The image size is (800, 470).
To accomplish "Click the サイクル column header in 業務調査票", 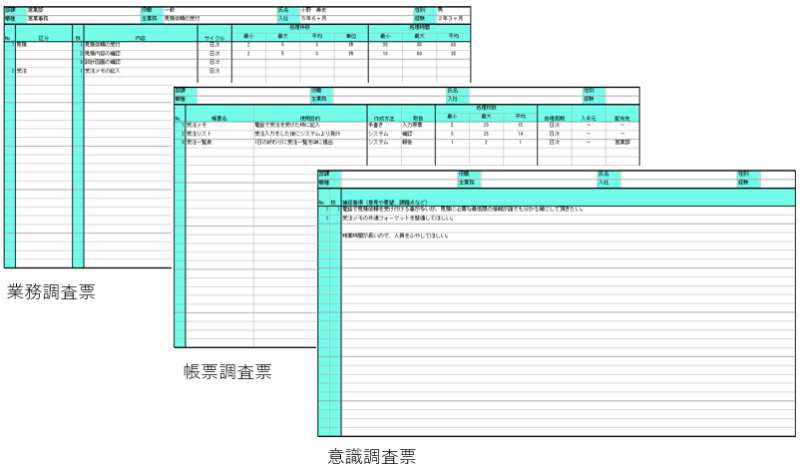I will coord(214,37).
